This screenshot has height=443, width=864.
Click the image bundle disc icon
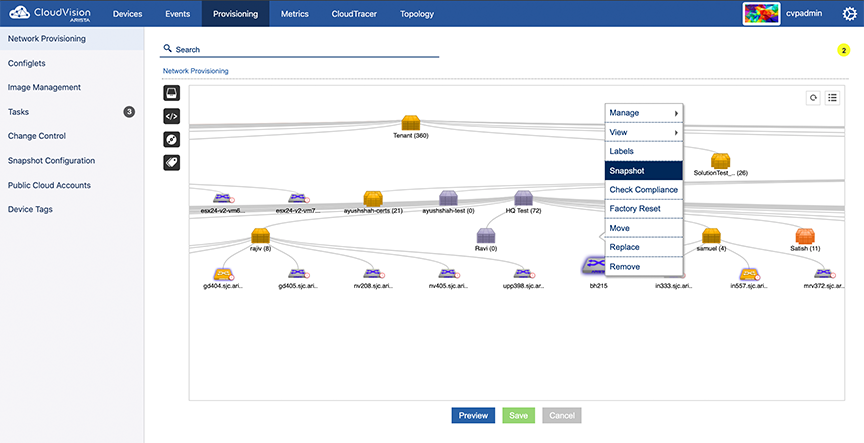pos(171,139)
